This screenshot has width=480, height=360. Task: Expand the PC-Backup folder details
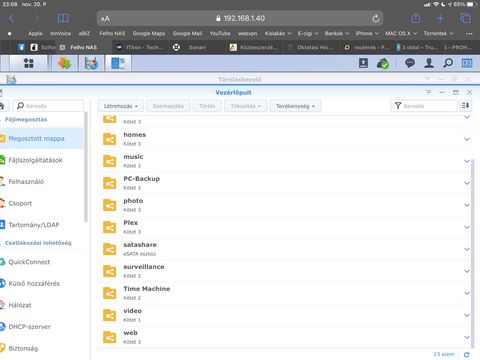point(467,183)
